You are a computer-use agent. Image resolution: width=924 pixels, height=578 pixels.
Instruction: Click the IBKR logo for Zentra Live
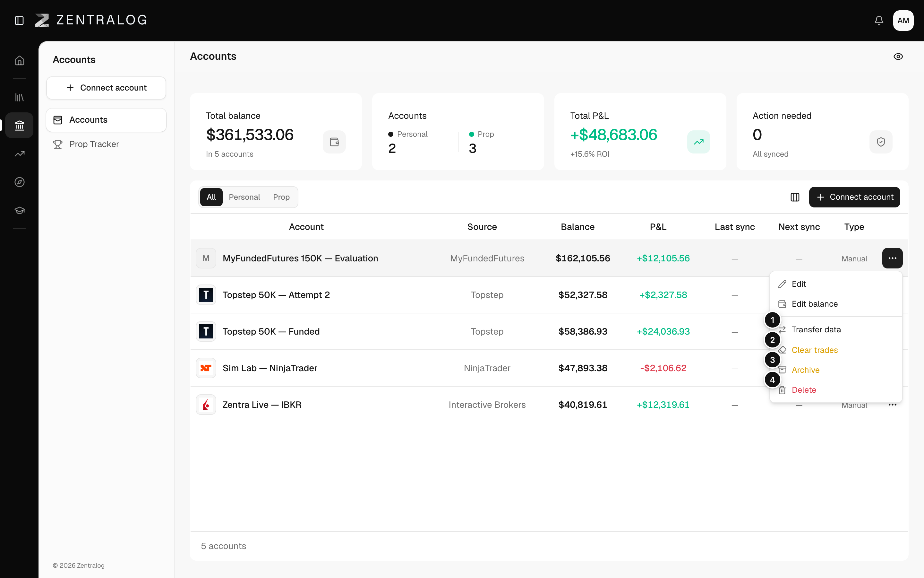pos(206,405)
